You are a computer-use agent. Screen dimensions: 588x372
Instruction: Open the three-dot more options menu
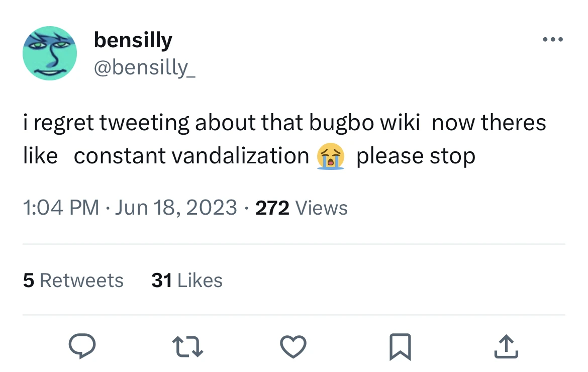(552, 39)
